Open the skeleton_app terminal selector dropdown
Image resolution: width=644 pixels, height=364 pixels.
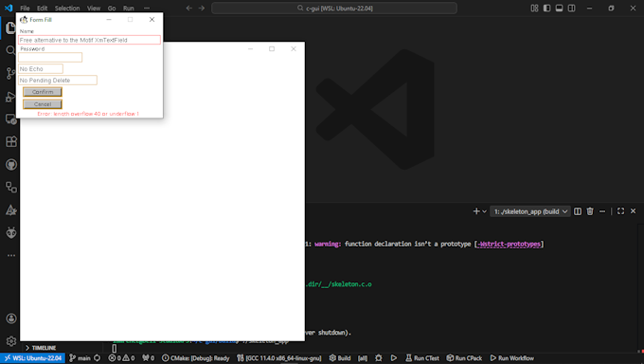point(529,211)
